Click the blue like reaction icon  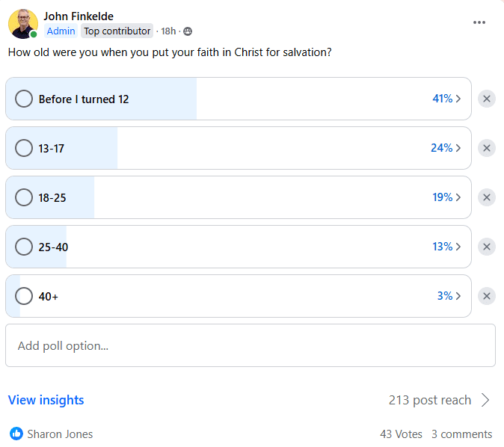click(x=16, y=434)
